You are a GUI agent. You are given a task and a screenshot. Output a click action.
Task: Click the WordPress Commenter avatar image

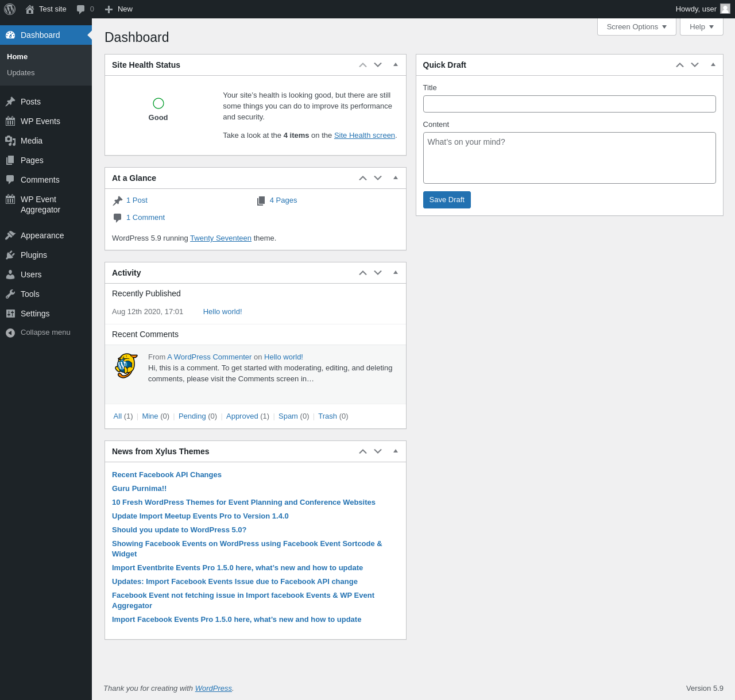pos(126,366)
